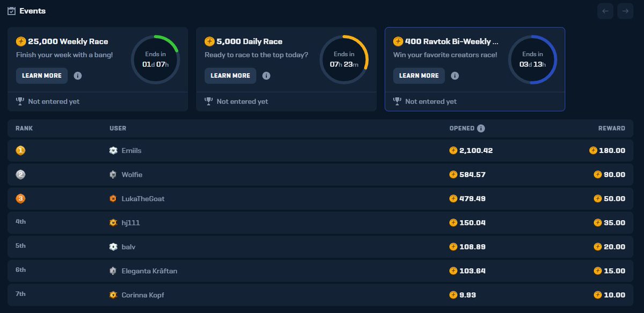Image resolution: width=644 pixels, height=313 pixels.
Task: Click the silver rank 2 medal
Action: click(x=20, y=174)
